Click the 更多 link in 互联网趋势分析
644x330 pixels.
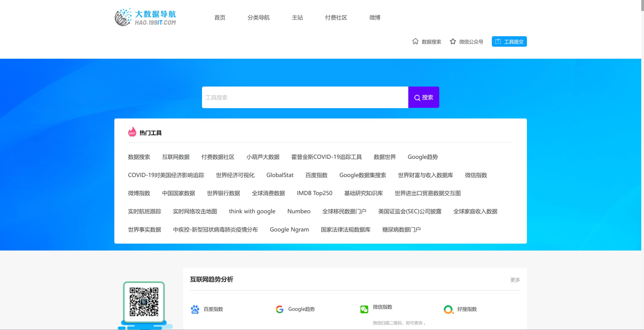pos(515,280)
